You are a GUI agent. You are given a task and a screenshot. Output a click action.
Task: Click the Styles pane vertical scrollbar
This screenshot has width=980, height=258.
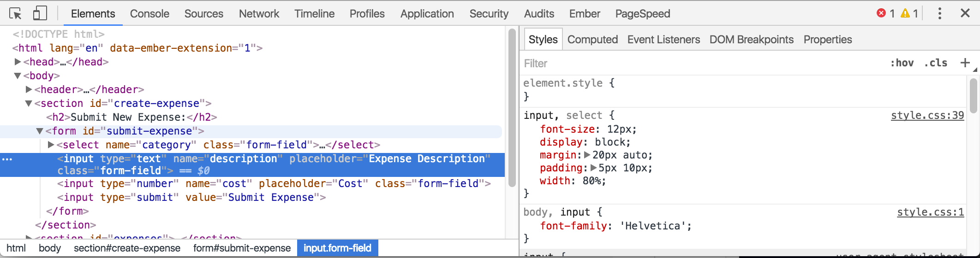tap(974, 96)
